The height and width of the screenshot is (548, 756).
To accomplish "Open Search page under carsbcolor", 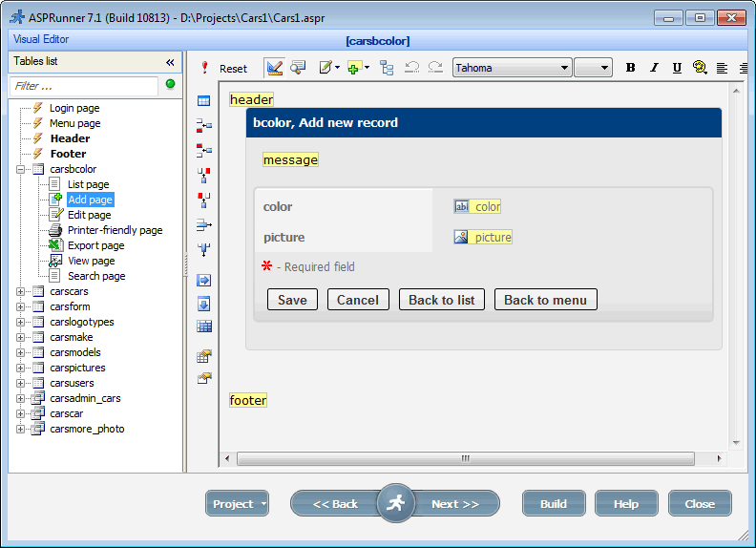I will 96,277.
